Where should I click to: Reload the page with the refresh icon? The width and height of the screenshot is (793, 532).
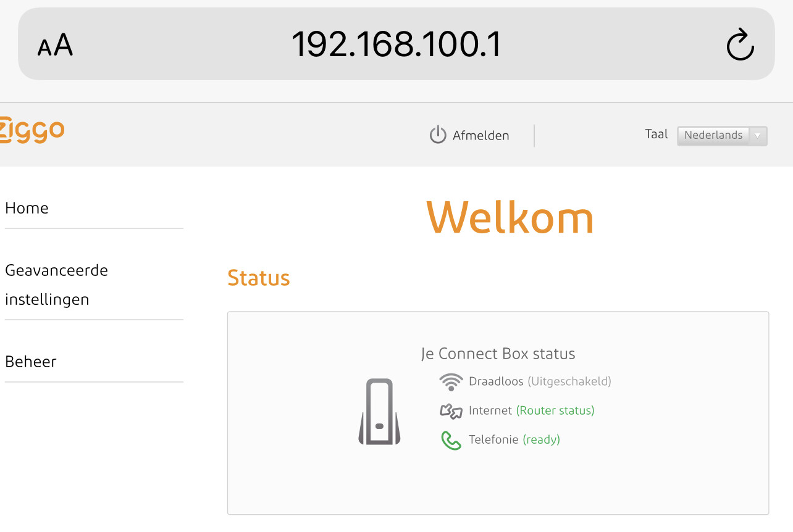pyautogui.click(x=740, y=45)
